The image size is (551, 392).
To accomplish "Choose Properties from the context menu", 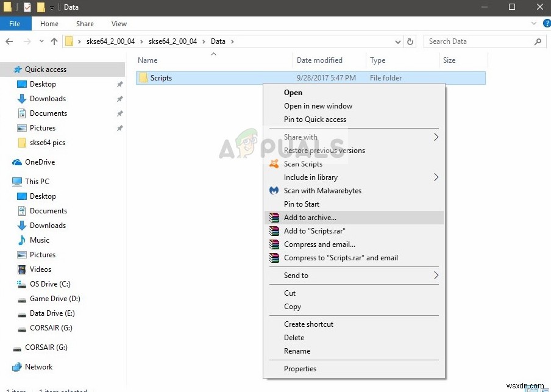I will click(x=300, y=369).
